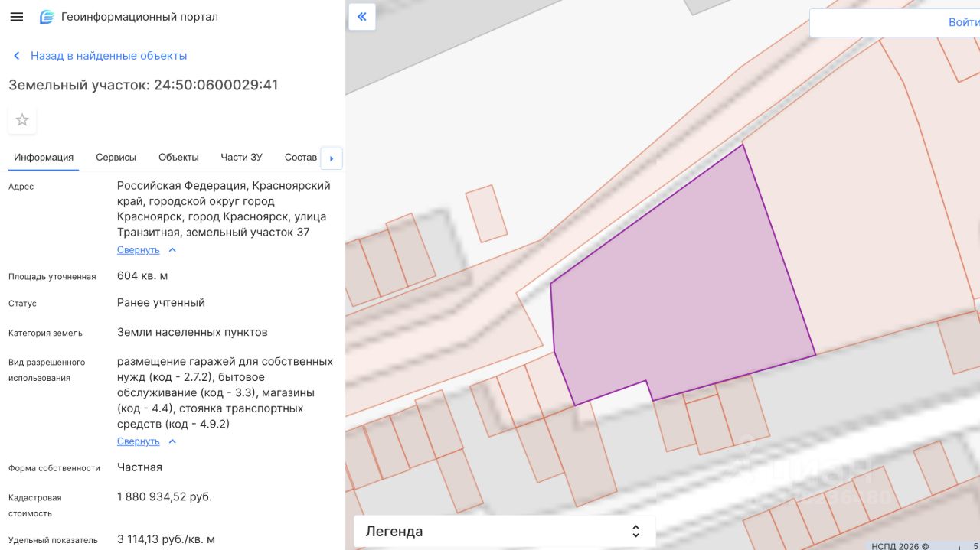Open the Сервисы tab

pyautogui.click(x=116, y=157)
